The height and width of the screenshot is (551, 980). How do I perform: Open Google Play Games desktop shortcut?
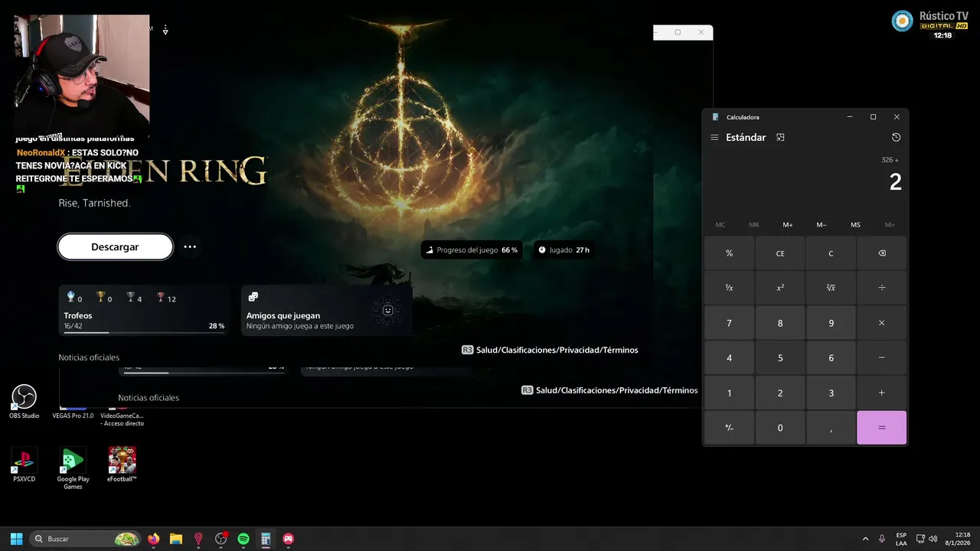pos(73,468)
